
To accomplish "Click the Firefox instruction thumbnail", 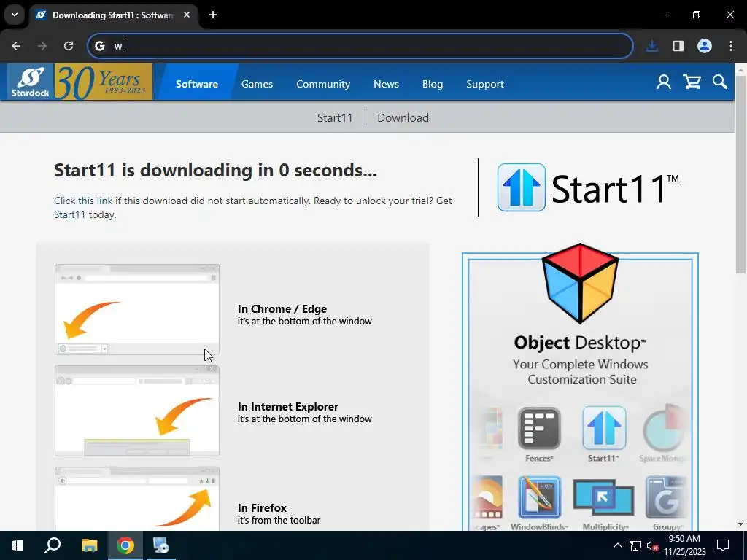I will [137, 498].
